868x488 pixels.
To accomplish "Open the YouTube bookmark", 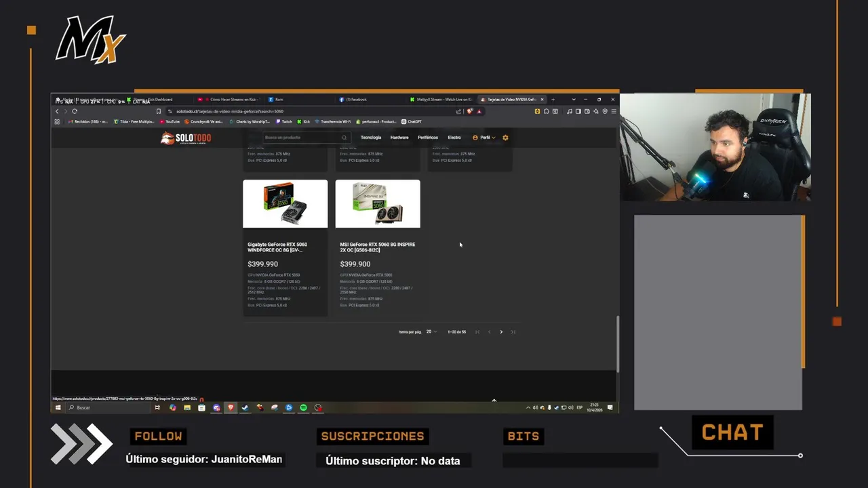I will [x=170, y=122].
